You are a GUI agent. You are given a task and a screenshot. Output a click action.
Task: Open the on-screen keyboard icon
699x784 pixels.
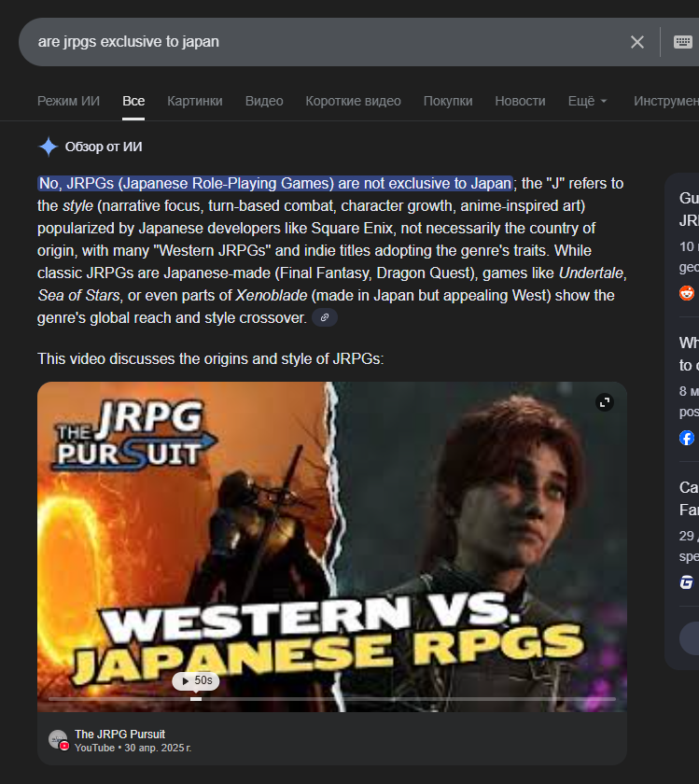click(x=682, y=42)
